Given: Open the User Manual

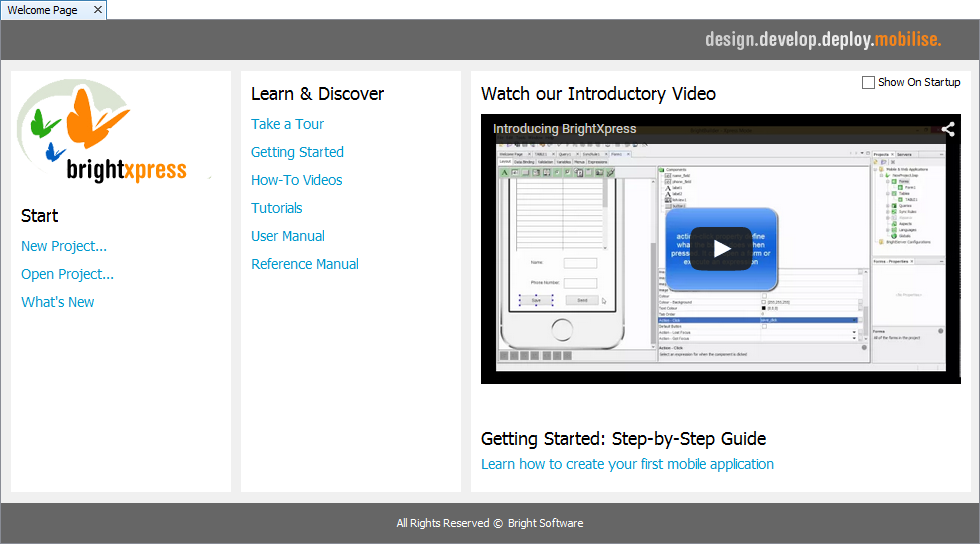Looking at the screenshot, I should 287,236.
